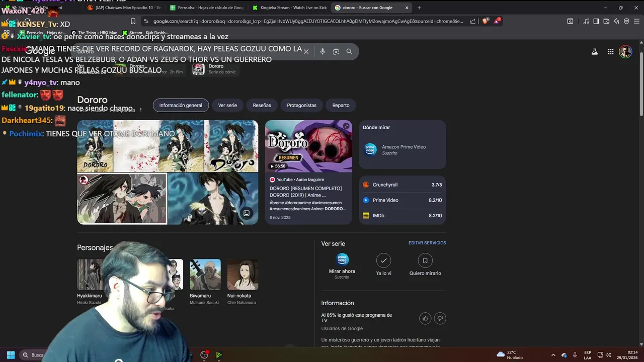Show hidden system tray icons chevron

click(x=553, y=355)
